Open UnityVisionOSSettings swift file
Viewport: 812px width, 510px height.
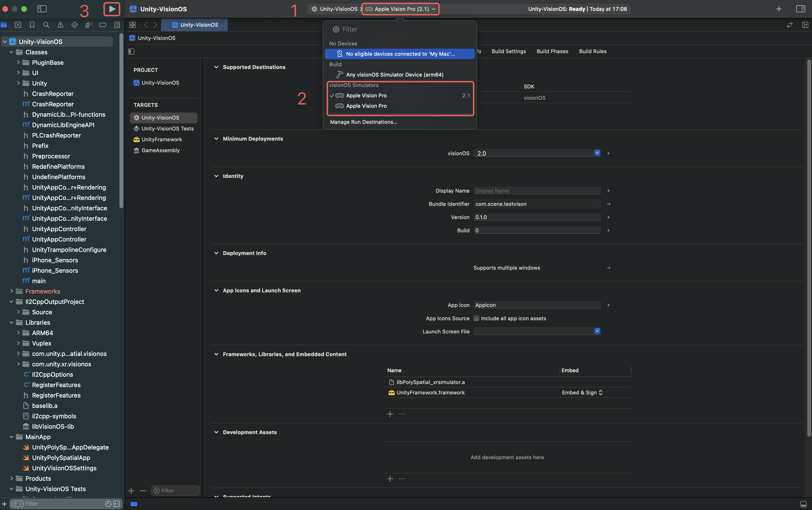pyautogui.click(x=64, y=468)
